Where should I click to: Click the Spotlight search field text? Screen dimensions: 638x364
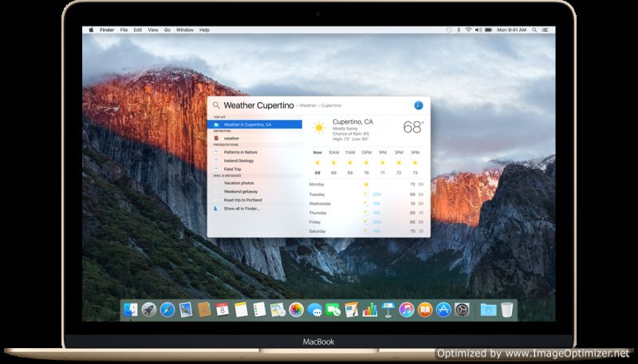coord(258,106)
